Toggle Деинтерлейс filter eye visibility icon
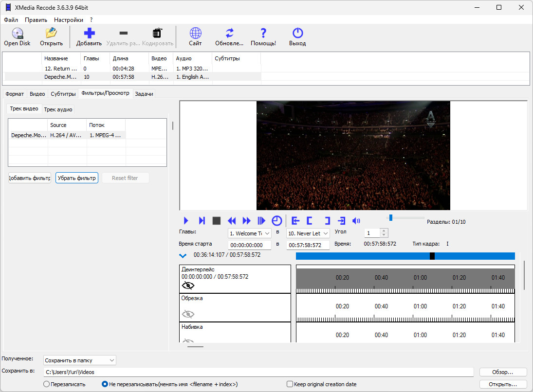 [x=188, y=285]
